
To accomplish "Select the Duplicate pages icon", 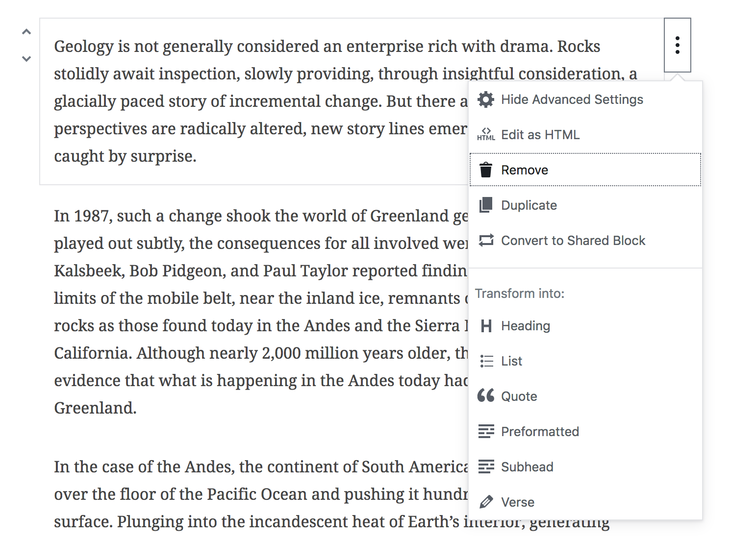I will point(486,205).
